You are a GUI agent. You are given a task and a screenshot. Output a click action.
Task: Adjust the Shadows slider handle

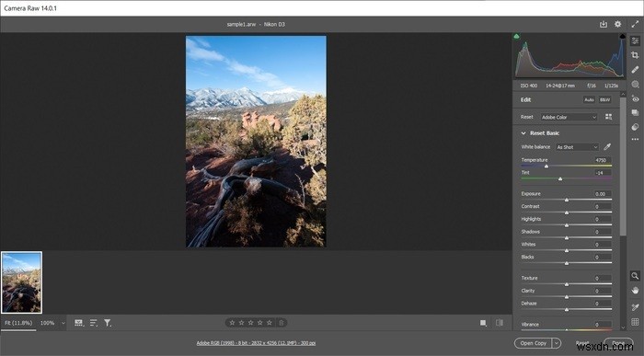(567, 238)
